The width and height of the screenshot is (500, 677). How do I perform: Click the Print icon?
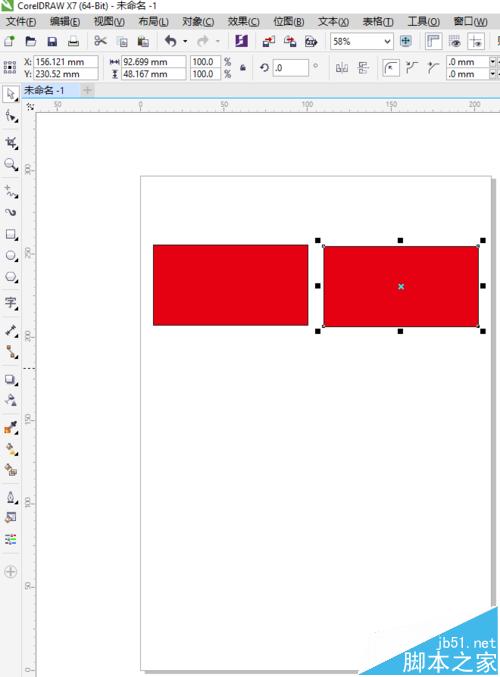[x=73, y=41]
